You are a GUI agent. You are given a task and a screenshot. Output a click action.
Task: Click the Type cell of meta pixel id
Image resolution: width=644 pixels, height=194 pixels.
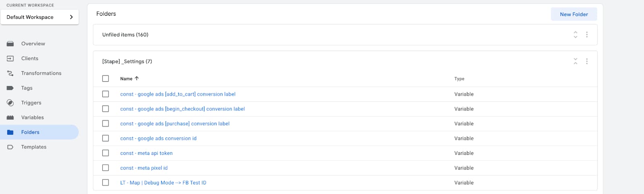tap(464, 168)
